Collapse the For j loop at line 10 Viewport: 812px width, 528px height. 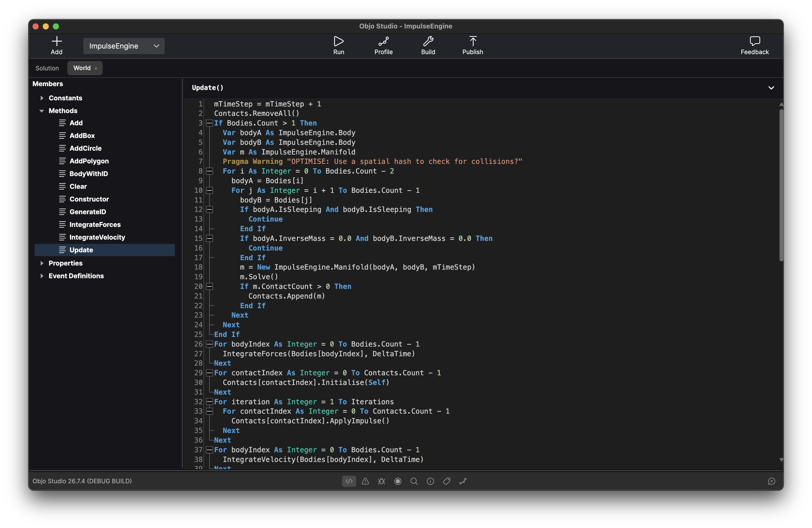click(x=210, y=190)
